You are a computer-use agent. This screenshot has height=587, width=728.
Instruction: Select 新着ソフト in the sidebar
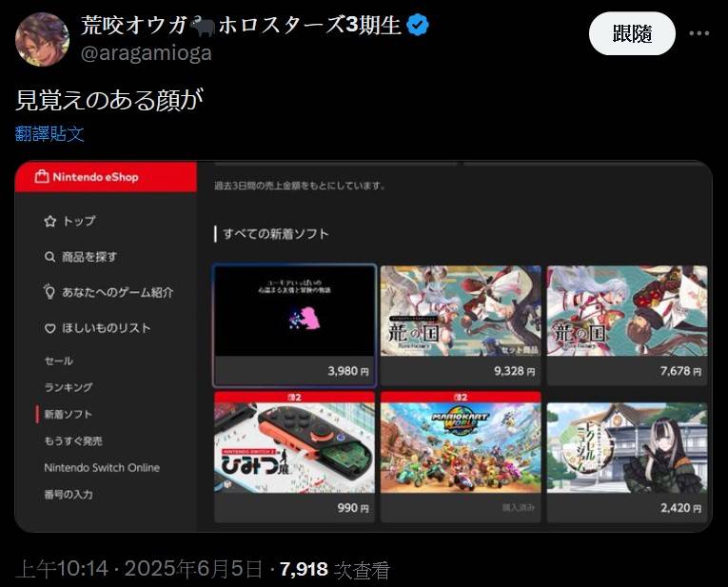(x=69, y=414)
